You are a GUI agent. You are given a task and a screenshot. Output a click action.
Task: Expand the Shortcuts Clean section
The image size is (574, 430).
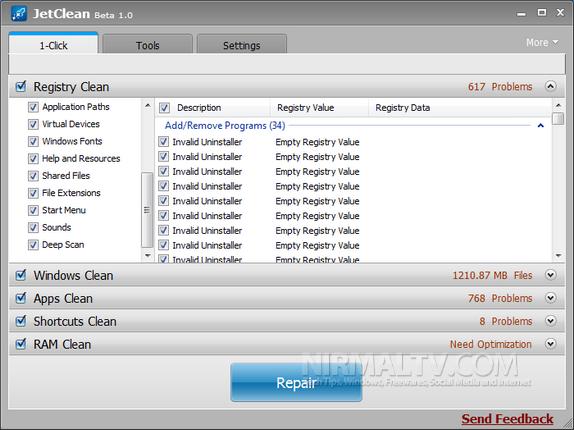point(550,321)
